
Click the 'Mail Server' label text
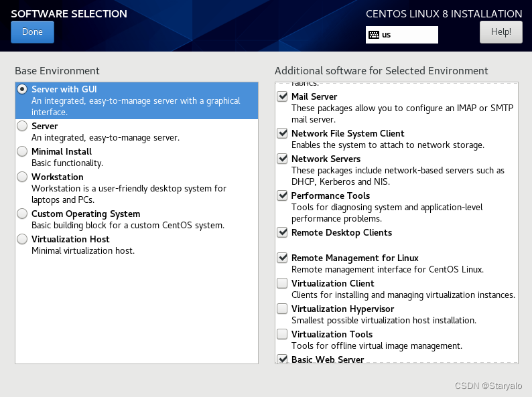[314, 96]
